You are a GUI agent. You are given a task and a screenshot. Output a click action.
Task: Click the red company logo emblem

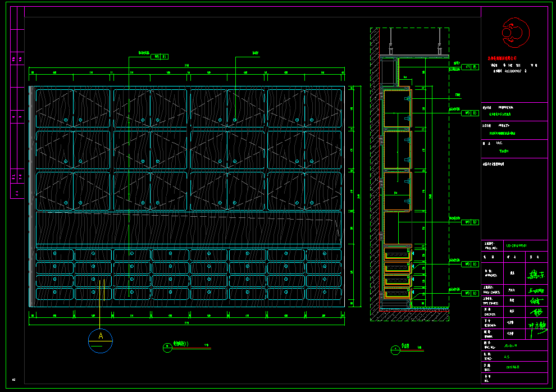(515, 33)
